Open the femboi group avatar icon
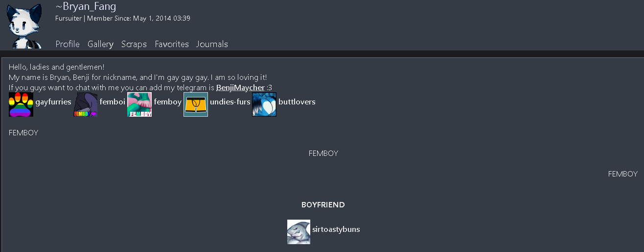The image size is (644, 252). [x=86, y=104]
